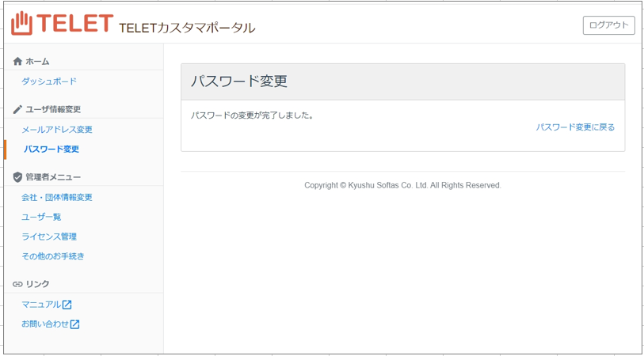
Task: Click the ユーザ情報変更 section header
Action: 53,109
